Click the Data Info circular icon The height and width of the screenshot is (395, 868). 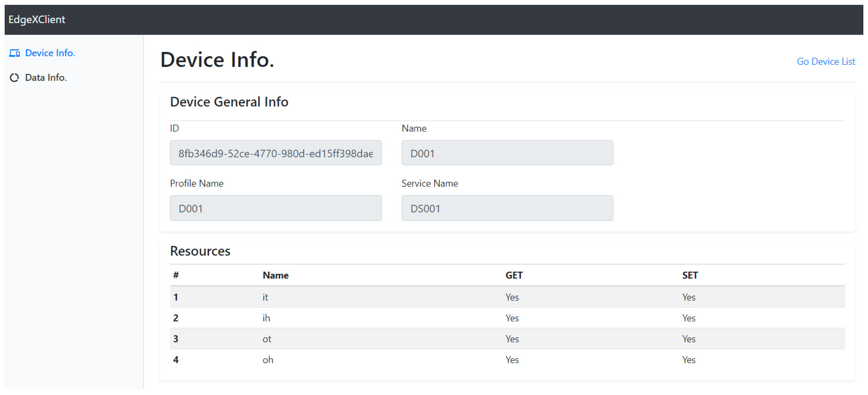tap(14, 78)
